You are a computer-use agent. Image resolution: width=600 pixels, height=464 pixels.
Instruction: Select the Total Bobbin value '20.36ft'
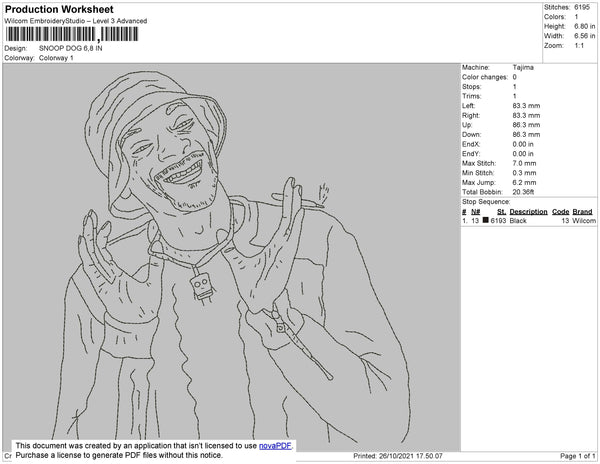coord(523,192)
